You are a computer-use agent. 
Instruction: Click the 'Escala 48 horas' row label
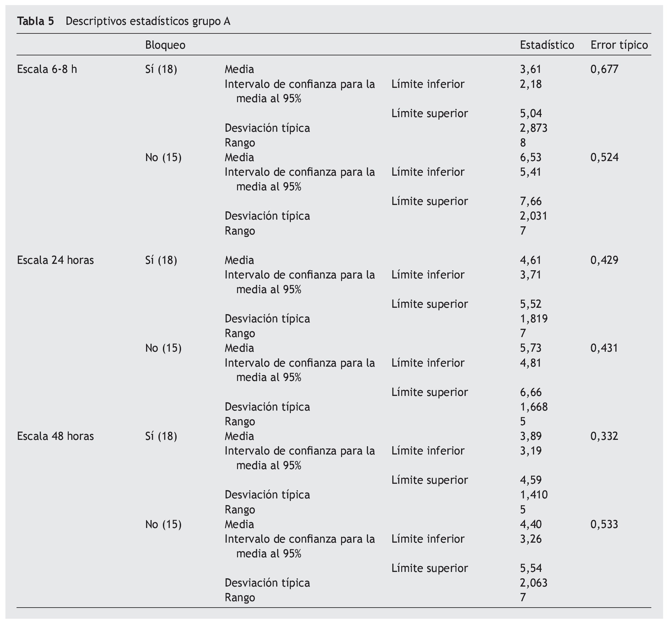[55, 436]
